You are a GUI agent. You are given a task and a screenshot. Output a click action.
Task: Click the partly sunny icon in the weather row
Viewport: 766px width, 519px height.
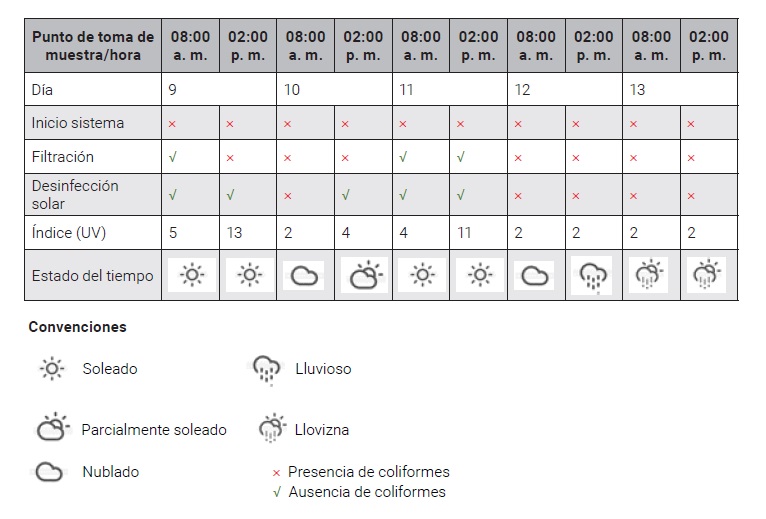pyautogui.click(x=362, y=275)
